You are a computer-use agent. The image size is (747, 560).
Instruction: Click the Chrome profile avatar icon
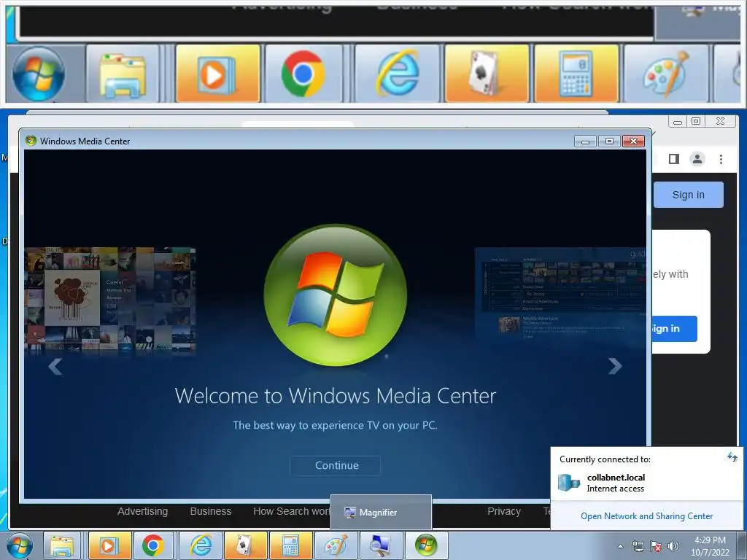pos(697,159)
